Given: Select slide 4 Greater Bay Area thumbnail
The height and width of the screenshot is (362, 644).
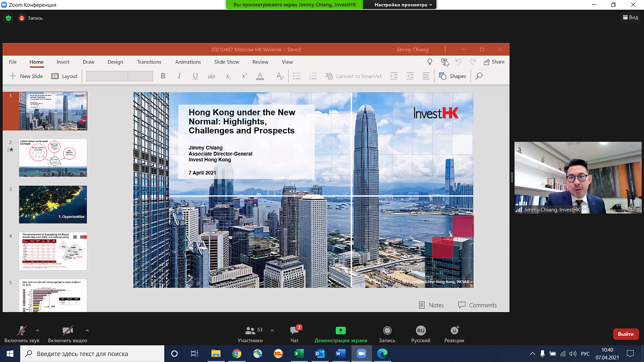Looking at the screenshot, I should [x=53, y=251].
